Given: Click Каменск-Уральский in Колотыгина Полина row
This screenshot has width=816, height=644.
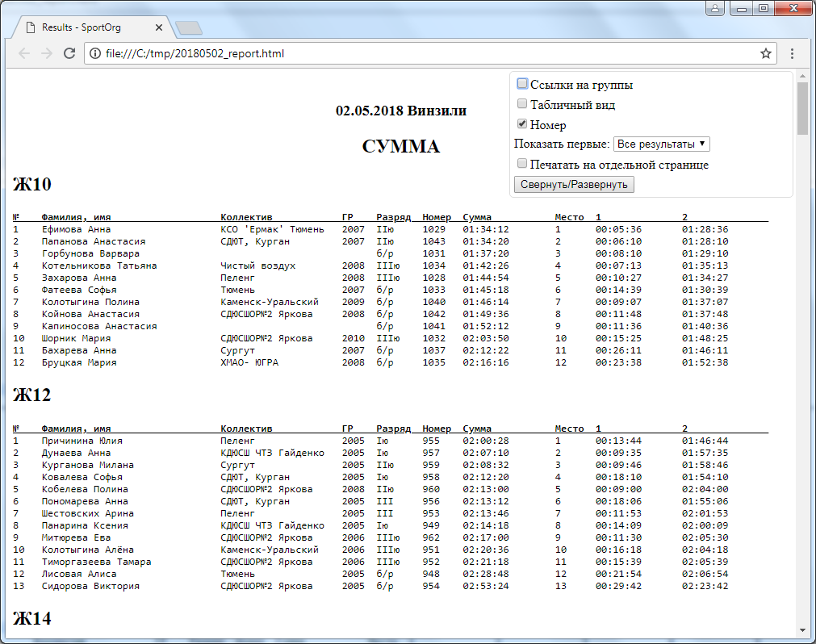Looking at the screenshot, I should pyautogui.click(x=270, y=303).
